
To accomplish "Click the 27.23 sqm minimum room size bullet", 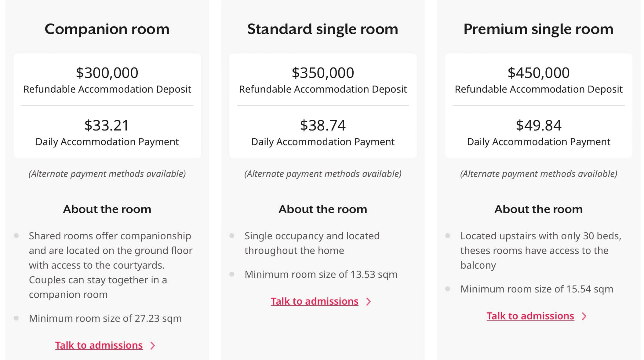I will [x=105, y=318].
